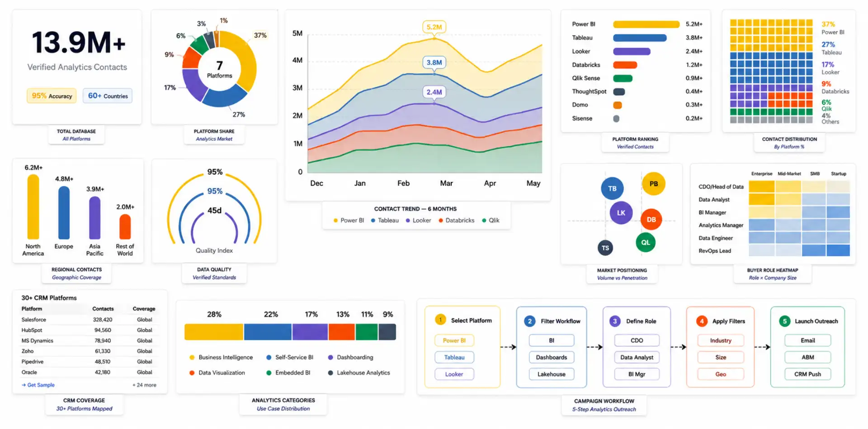Apply the Geo filter
Screen dimensions: 868x429
721,374
